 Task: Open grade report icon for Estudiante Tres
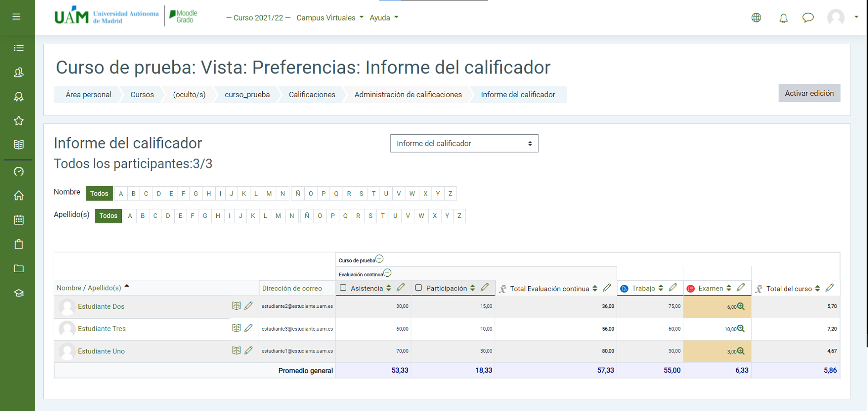pos(236,328)
